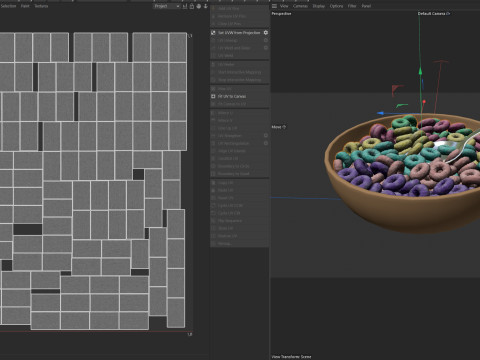Click the last icon in UV editor toolbar
The image size is (480, 360).
click(206, 6)
